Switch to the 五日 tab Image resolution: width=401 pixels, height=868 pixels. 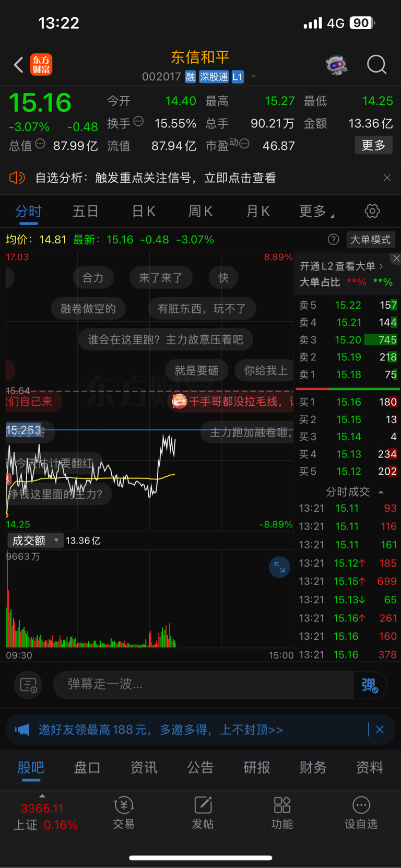pos(86,212)
